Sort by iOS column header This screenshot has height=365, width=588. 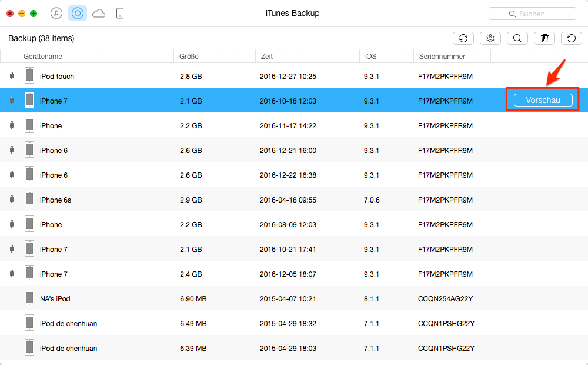pos(386,57)
